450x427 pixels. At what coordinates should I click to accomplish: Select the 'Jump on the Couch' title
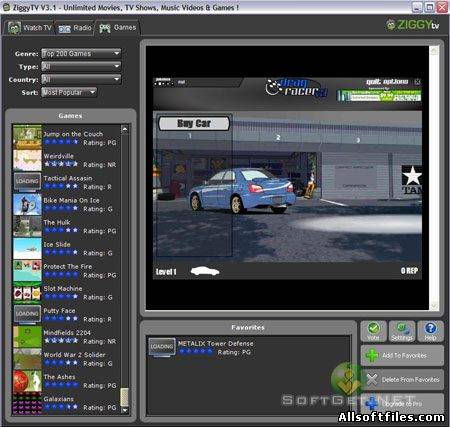point(73,134)
